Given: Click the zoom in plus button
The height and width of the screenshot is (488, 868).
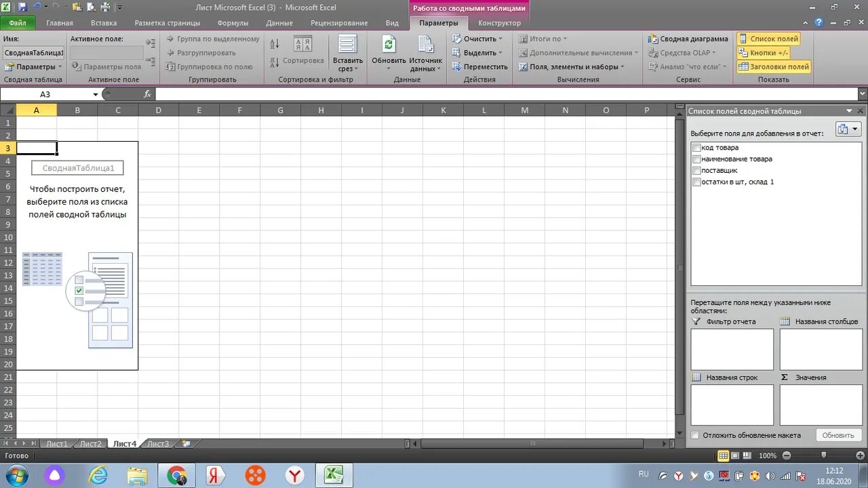Looking at the screenshot, I should [860, 455].
